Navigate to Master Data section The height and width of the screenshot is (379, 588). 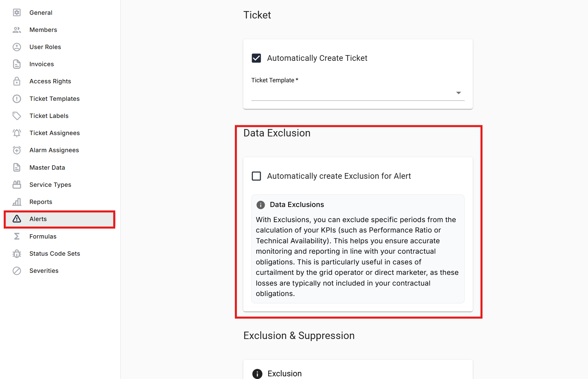pyautogui.click(x=47, y=168)
